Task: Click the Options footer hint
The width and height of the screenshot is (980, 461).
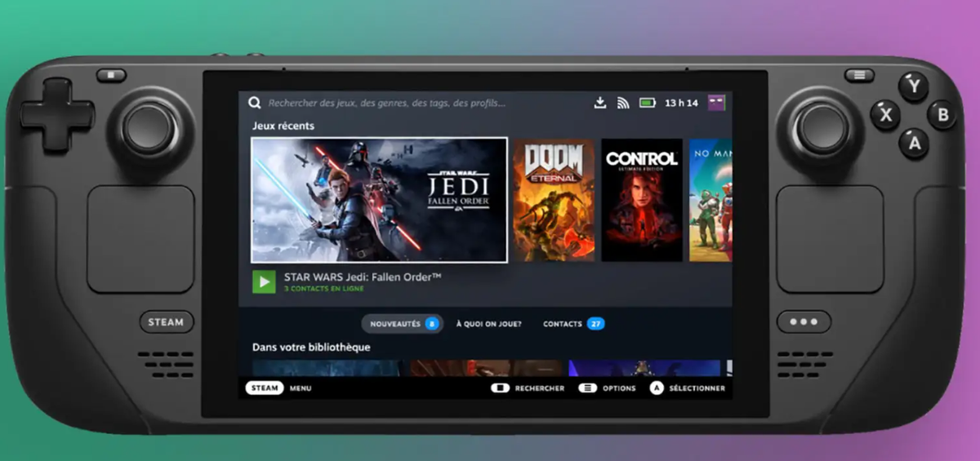Action: (x=607, y=388)
